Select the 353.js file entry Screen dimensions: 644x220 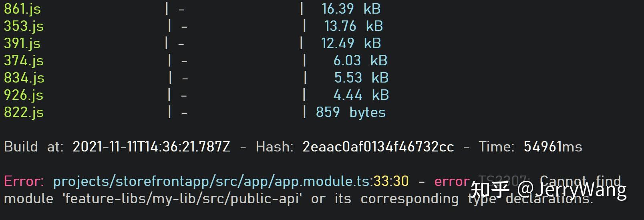24,26
